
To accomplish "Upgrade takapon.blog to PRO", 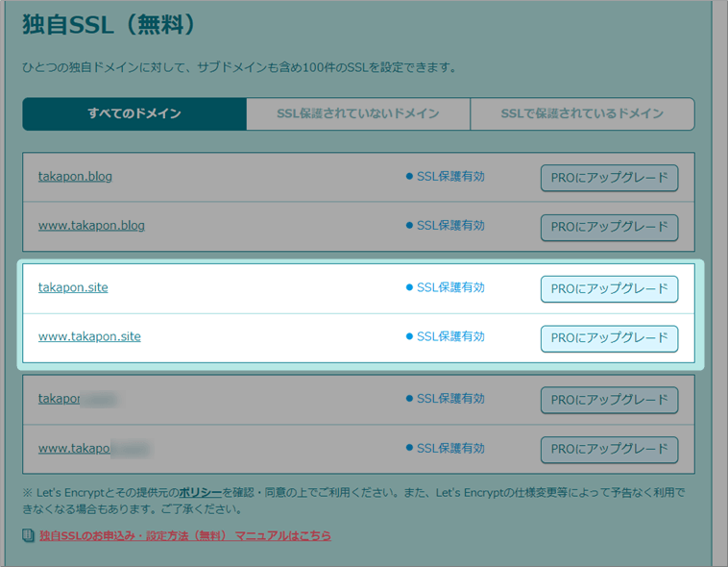I will pyautogui.click(x=609, y=178).
